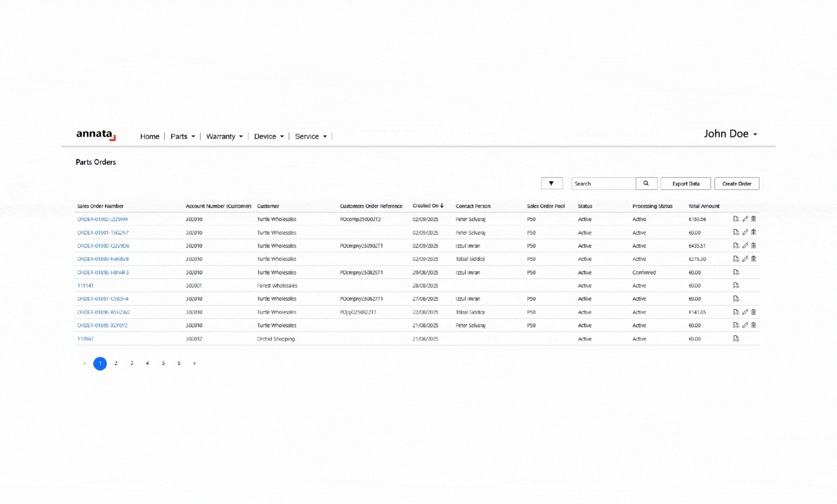View details document icon for ORDER-01900-Q2V9D6
This screenshot has width=837, height=504.
[736, 246]
